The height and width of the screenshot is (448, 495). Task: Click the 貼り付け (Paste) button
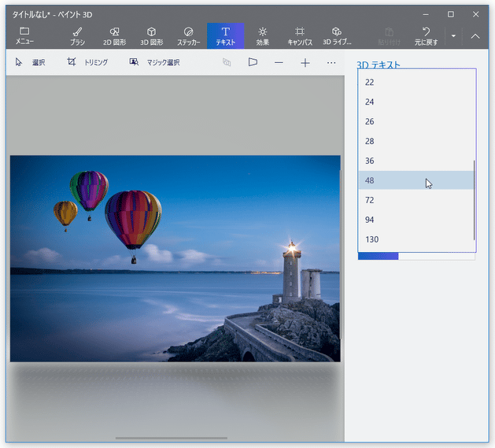[389, 36]
